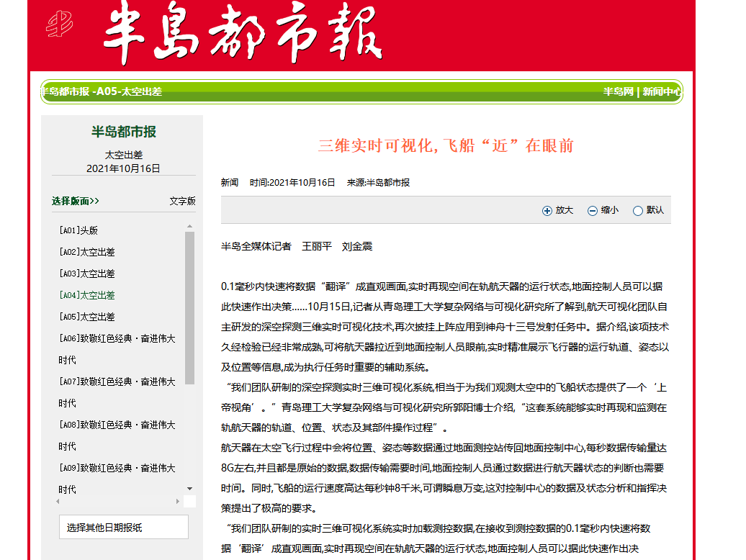Open [A06]致敬红色经典 page entry
This screenshot has width=746, height=560.
click(117, 338)
